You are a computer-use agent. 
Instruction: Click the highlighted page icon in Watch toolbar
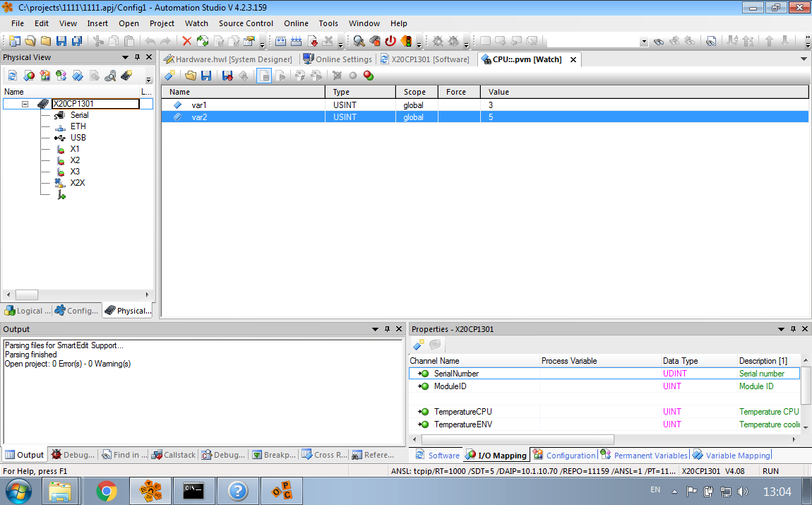point(264,76)
